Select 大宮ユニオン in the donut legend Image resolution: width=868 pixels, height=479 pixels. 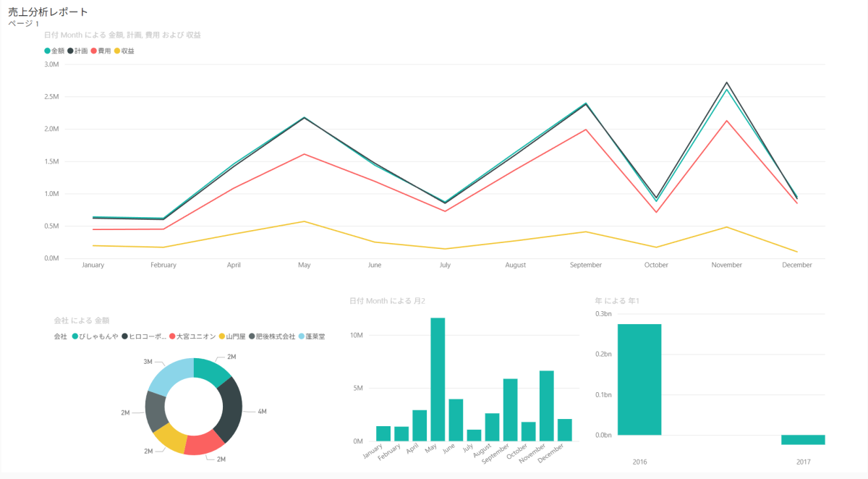(x=195, y=336)
